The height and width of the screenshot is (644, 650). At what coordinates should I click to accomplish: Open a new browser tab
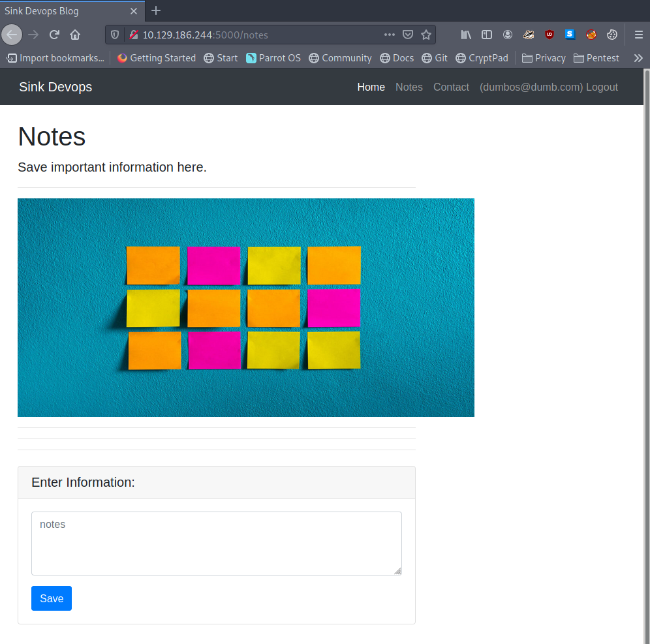[156, 10]
